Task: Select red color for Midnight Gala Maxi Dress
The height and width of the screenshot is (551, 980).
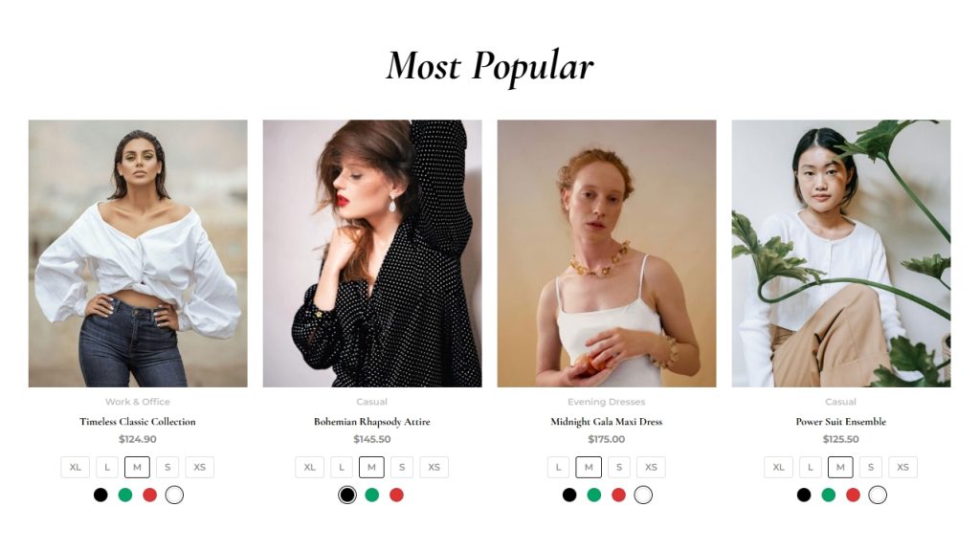Action: click(x=619, y=495)
